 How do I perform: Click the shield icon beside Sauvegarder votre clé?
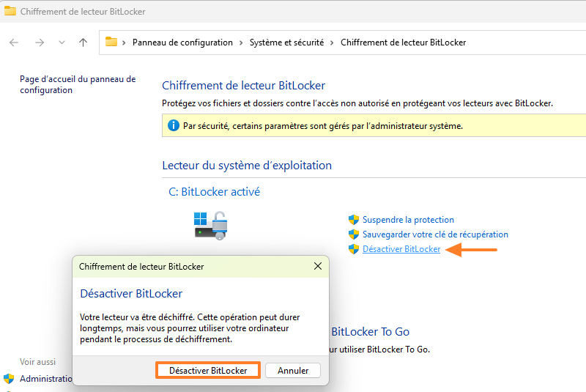[x=354, y=234]
